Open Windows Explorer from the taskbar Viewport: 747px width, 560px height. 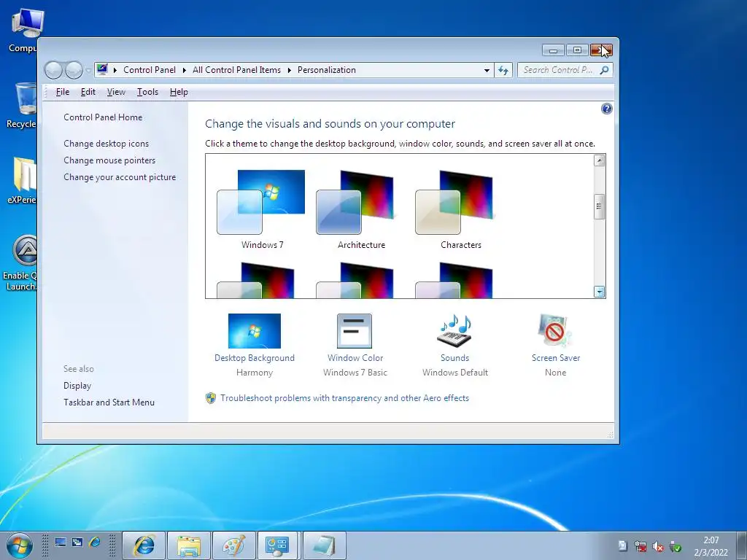coord(189,545)
